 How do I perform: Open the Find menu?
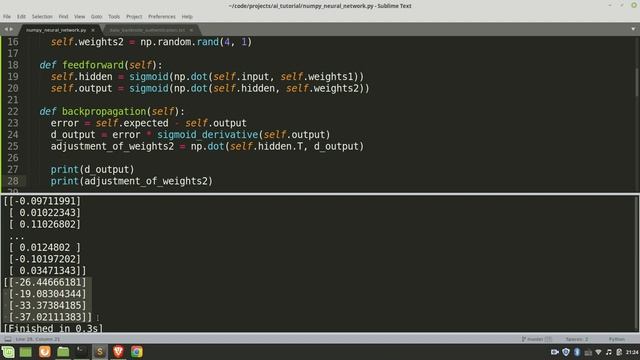[x=63, y=17]
